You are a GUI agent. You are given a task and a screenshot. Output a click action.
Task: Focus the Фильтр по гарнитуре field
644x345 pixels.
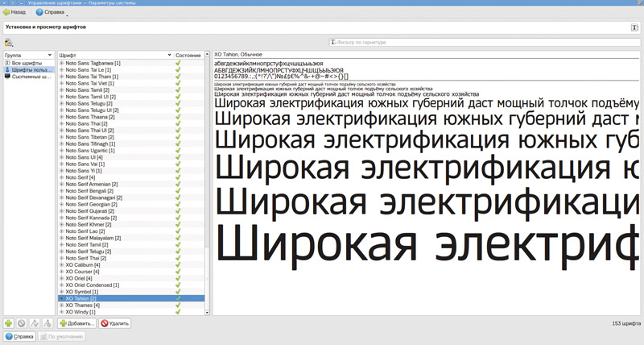pos(485,43)
